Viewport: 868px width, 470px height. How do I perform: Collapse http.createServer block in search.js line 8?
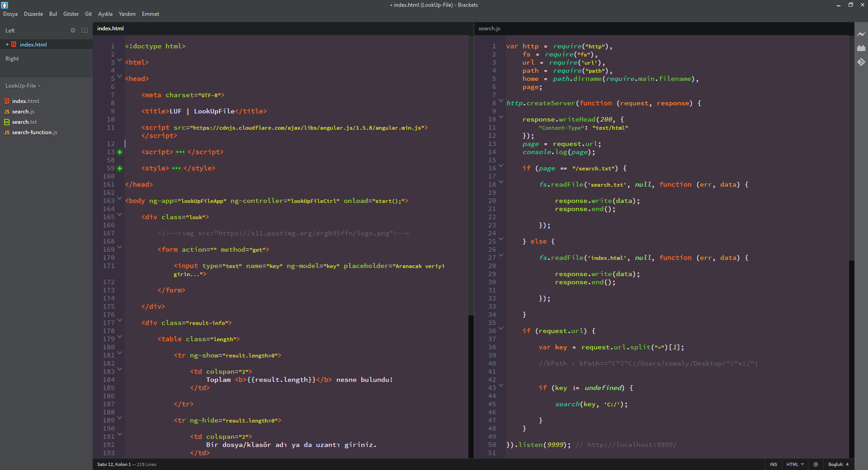pyautogui.click(x=501, y=100)
